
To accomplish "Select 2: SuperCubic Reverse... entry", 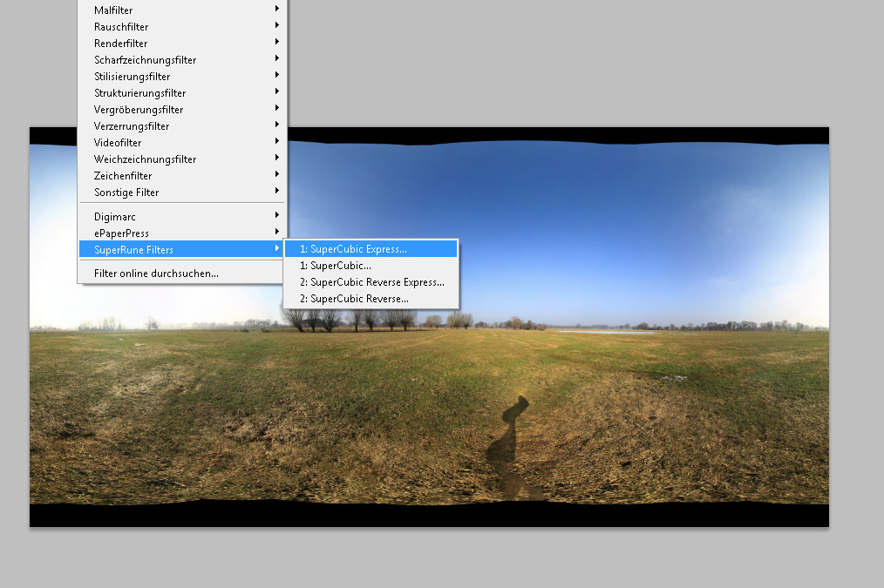I will 354,299.
